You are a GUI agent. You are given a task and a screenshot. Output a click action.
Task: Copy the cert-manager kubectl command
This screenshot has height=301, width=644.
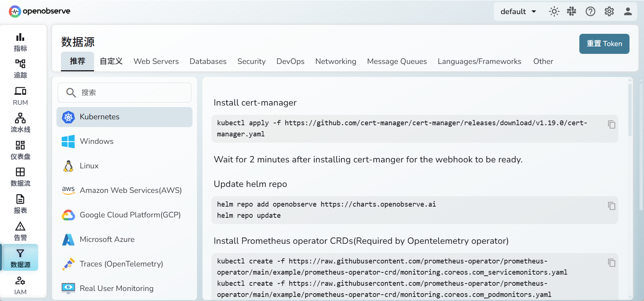[x=611, y=124]
